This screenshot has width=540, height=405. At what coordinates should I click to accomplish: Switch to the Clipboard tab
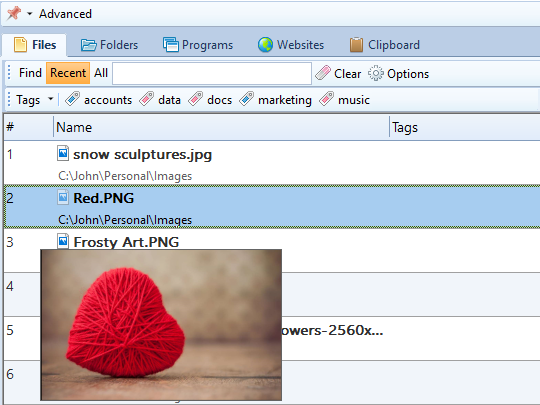coord(385,45)
